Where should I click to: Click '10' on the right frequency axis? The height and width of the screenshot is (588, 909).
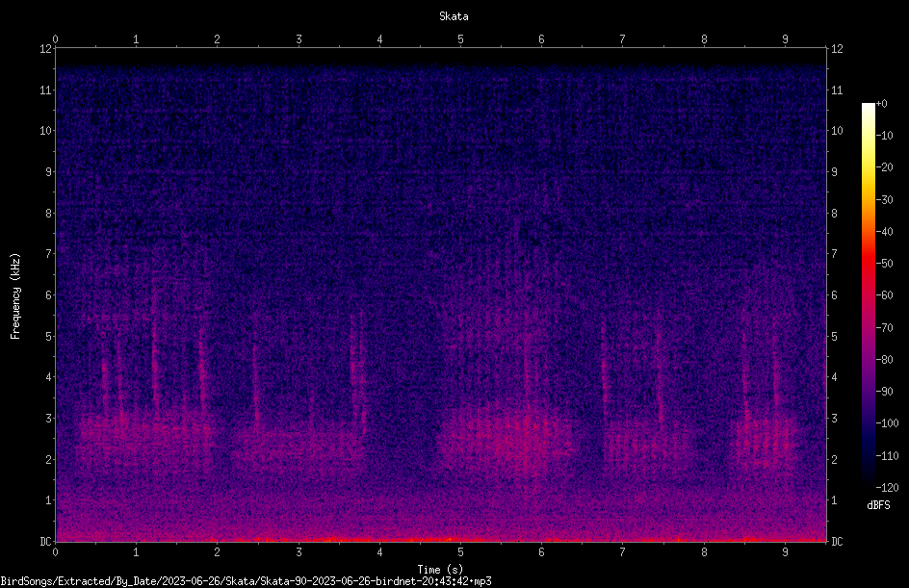tap(837, 131)
